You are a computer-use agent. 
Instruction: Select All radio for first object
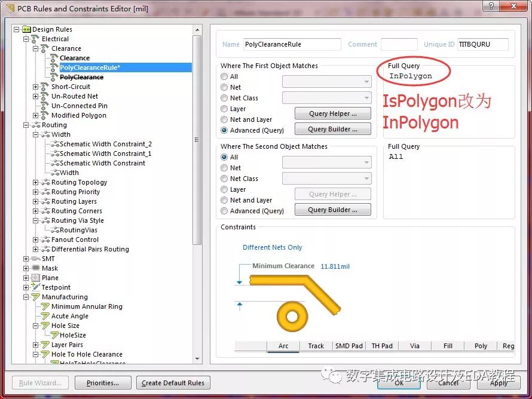point(224,76)
